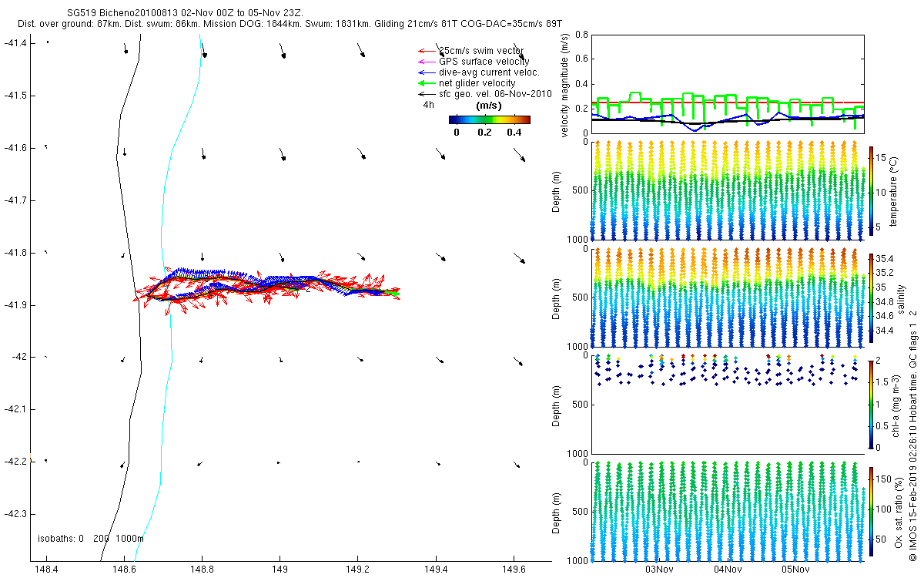Click map longitude tick '148.8'
The width and height of the screenshot is (924, 578).
[202, 570]
